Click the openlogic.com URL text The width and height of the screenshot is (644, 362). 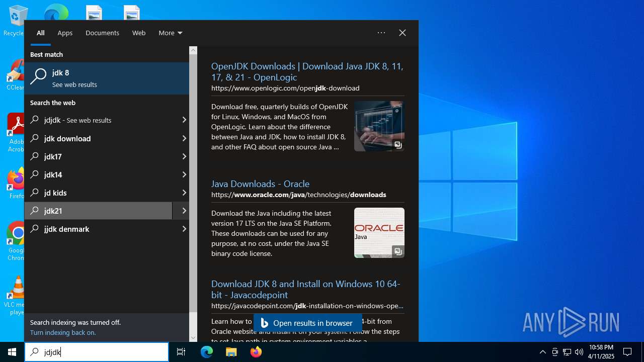[285, 88]
